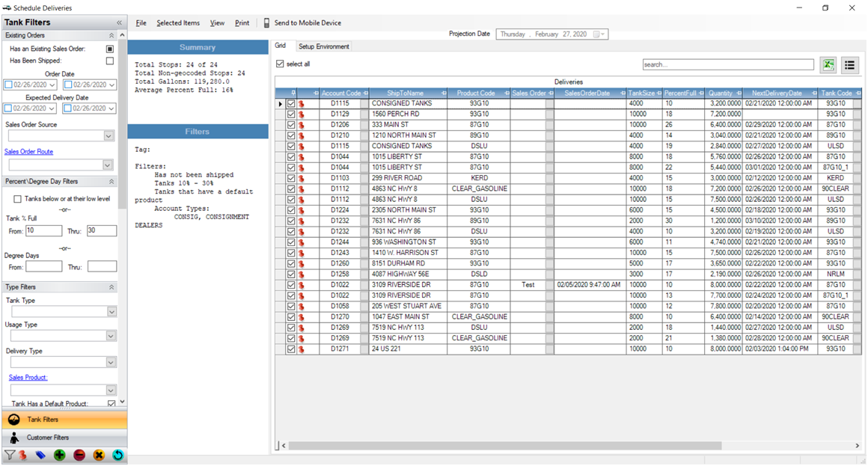Select the Tank Filters pane button

pyautogui.click(x=64, y=420)
